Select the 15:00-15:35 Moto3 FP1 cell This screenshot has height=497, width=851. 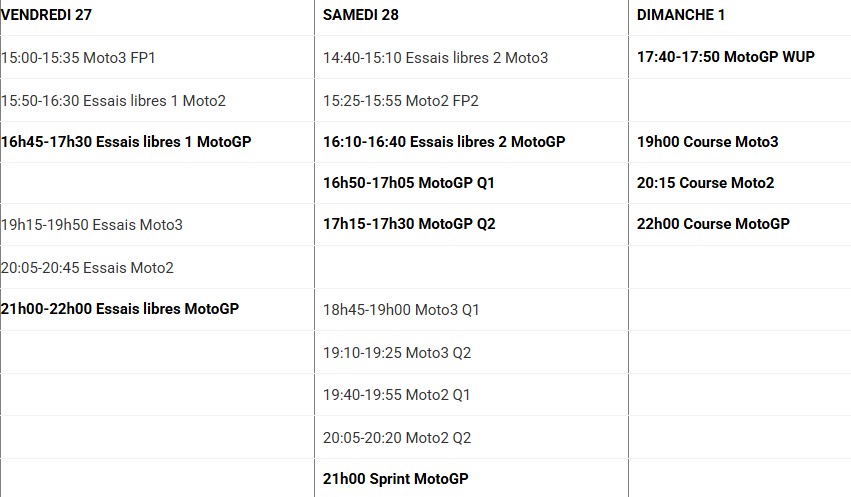pyautogui.click(x=79, y=58)
